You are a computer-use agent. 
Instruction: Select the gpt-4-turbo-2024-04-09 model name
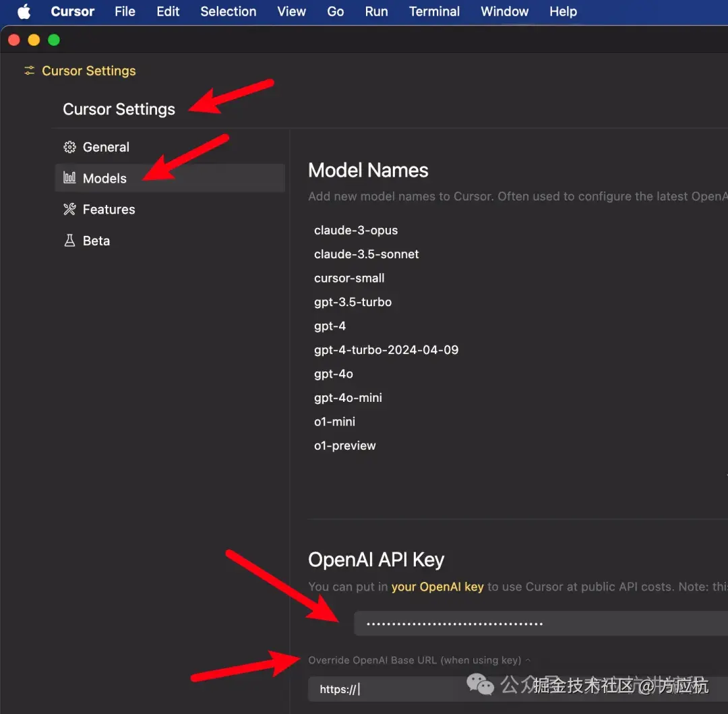click(386, 350)
